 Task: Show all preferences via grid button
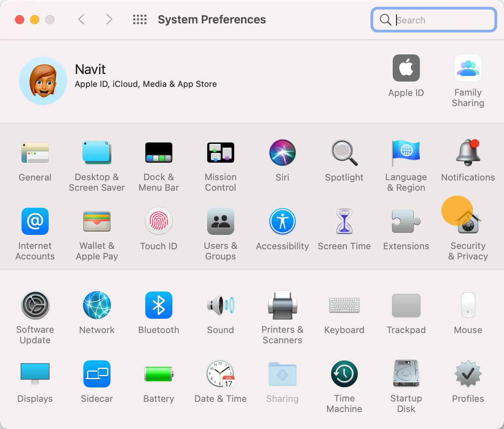(140, 19)
